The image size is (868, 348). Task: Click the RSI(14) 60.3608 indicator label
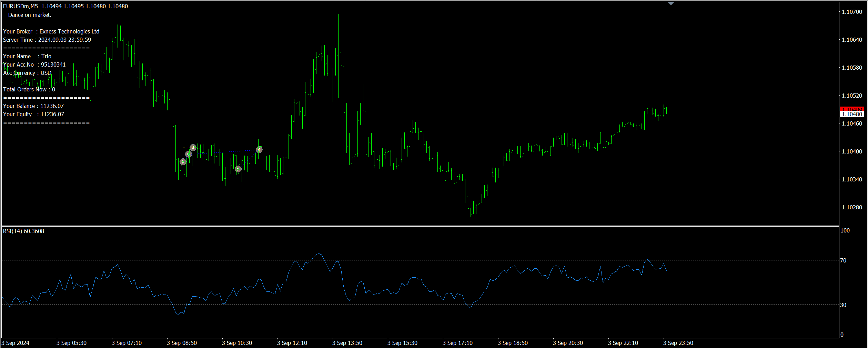(23, 231)
